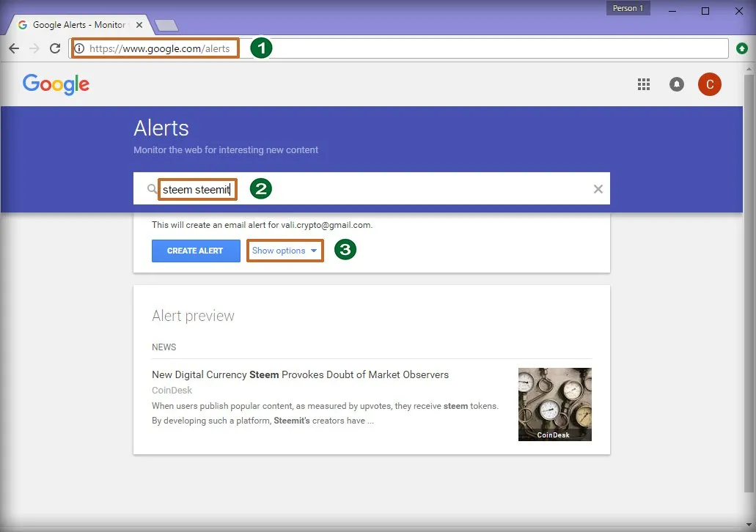The image size is (756, 532).
Task: Open the Steem Provokes Doubt news headline
Action: (x=300, y=374)
